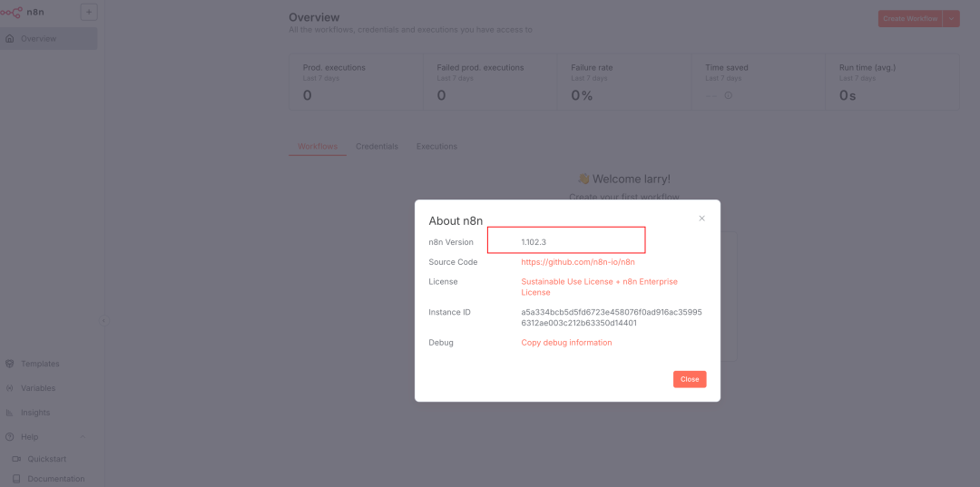This screenshot has height=487, width=980.
Task: Collapse the Help menu chevron
Action: click(83, 437)
